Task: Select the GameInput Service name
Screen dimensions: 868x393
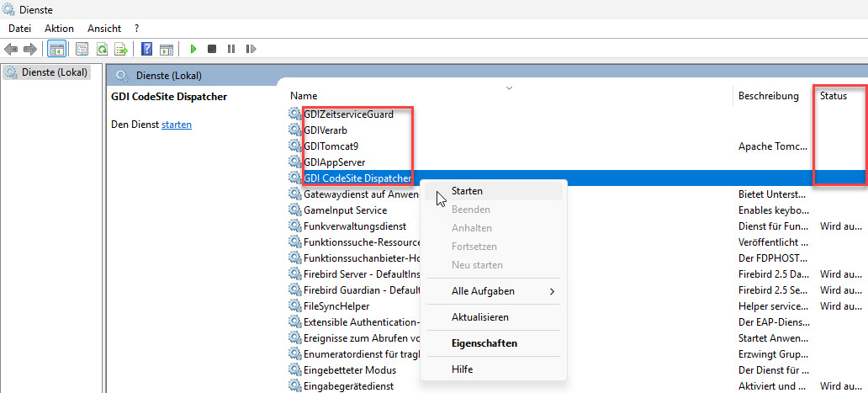Action: coord(345,210)
